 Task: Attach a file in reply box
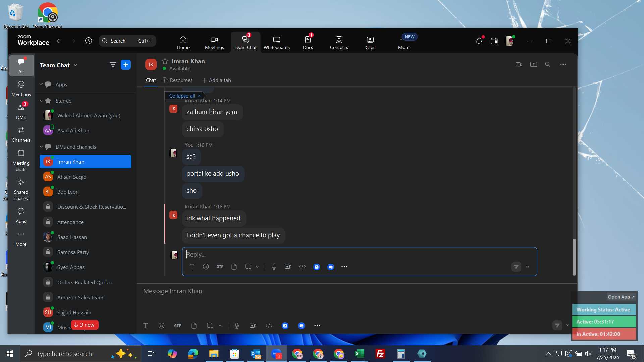pos(234,267)
